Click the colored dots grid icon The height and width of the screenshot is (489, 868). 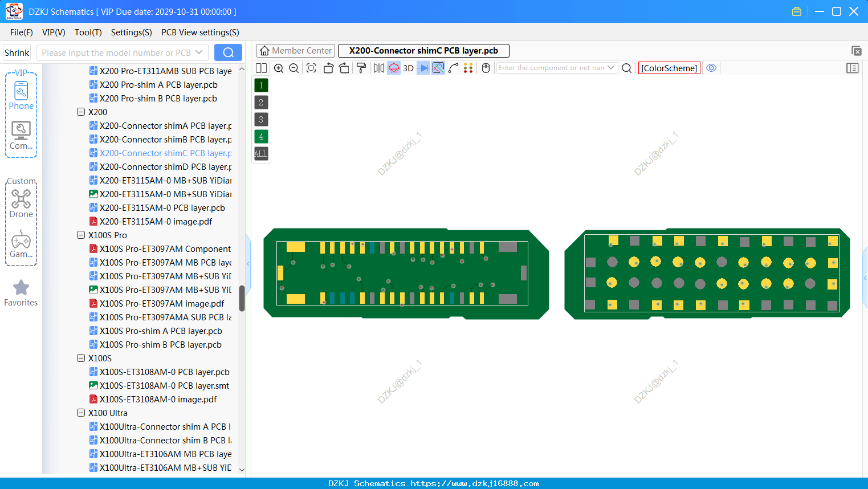point(468,68)
